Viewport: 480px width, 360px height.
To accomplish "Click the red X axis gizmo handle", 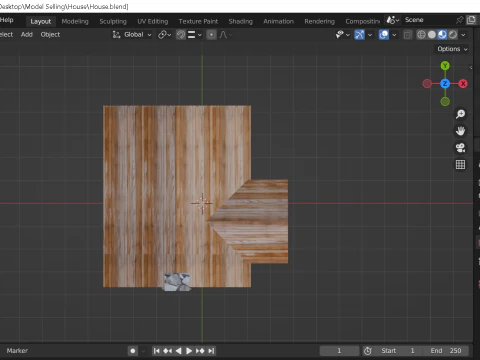I will click(463, 84).
